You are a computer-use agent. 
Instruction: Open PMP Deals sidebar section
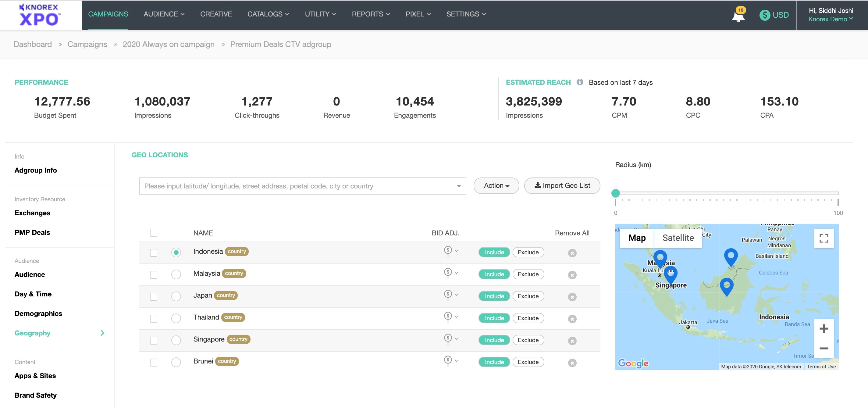coord(32,232)
